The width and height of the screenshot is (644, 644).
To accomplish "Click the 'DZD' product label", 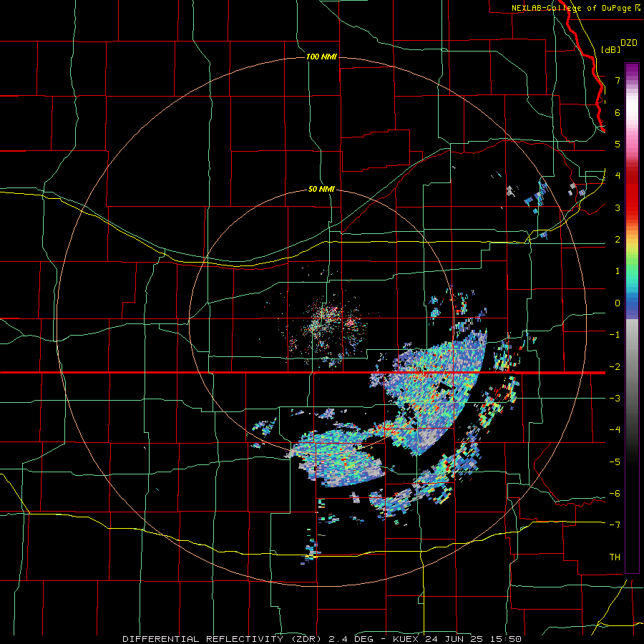I will coord(629,43).
